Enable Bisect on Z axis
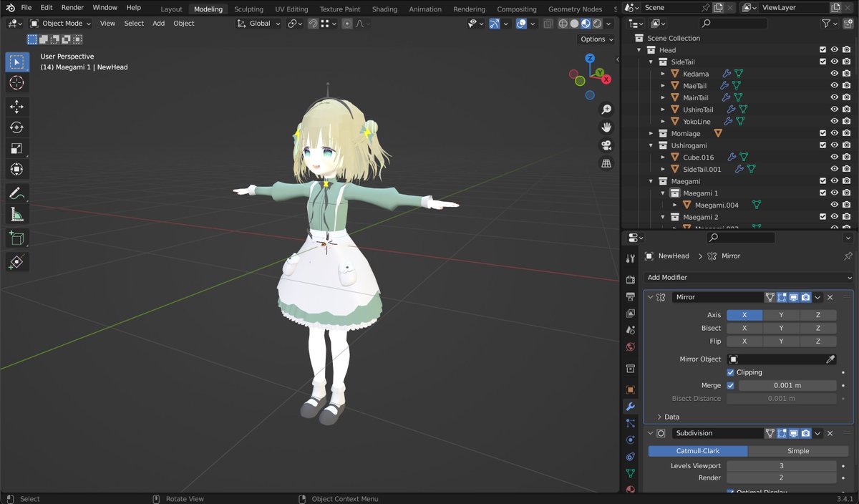This screenshot has width=859, height=504. 818,328
